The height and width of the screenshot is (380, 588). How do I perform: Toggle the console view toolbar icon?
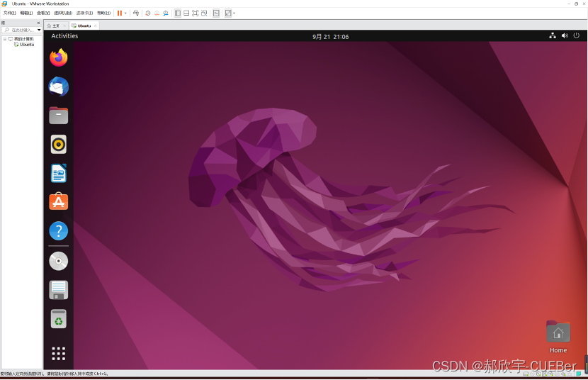[x=216, y=13]
